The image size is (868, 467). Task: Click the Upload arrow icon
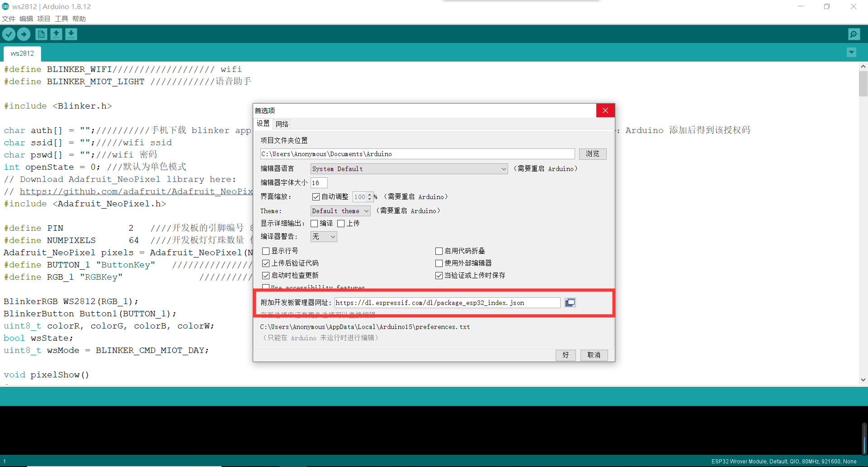click(x=24, y=34)
